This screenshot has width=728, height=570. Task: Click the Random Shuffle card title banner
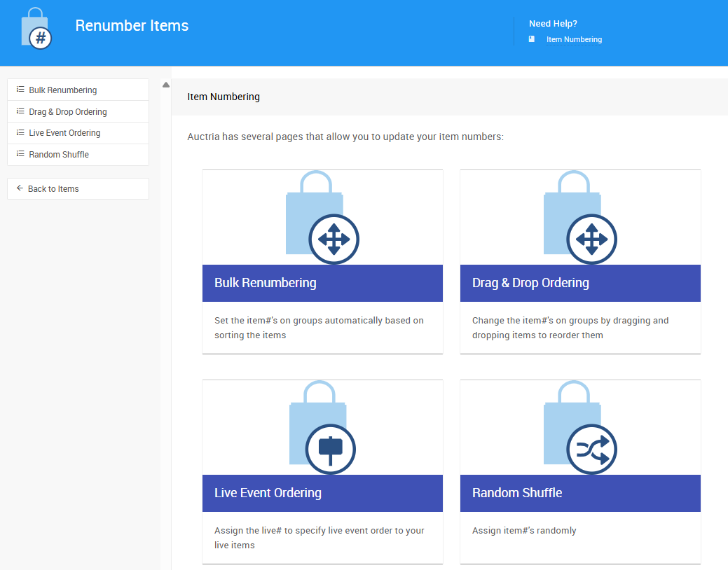[580, 493]
